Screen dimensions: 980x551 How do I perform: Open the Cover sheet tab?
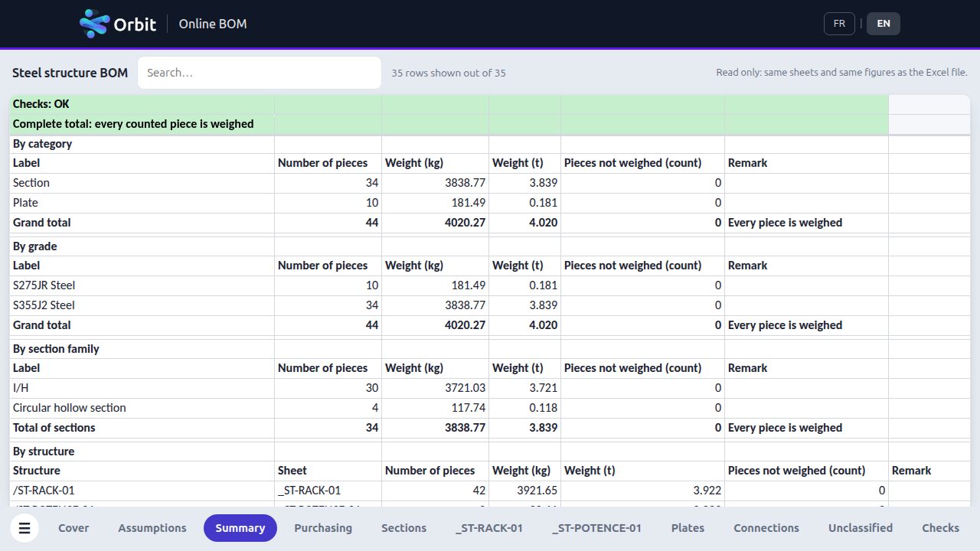pos(73,528)
